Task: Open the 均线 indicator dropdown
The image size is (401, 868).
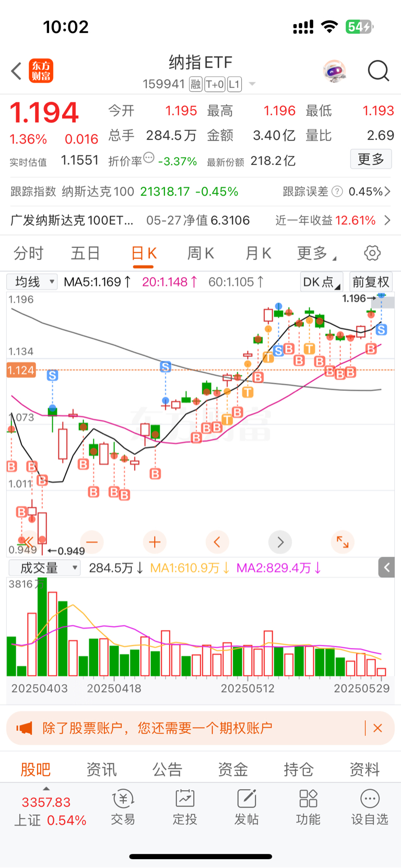Action: [32, 282]
